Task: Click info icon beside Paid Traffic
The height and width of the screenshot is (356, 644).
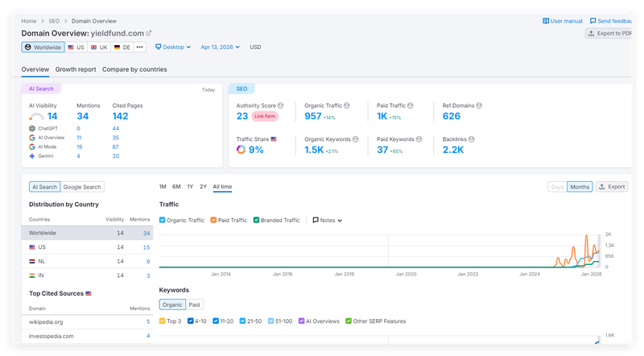Action: 411,106
